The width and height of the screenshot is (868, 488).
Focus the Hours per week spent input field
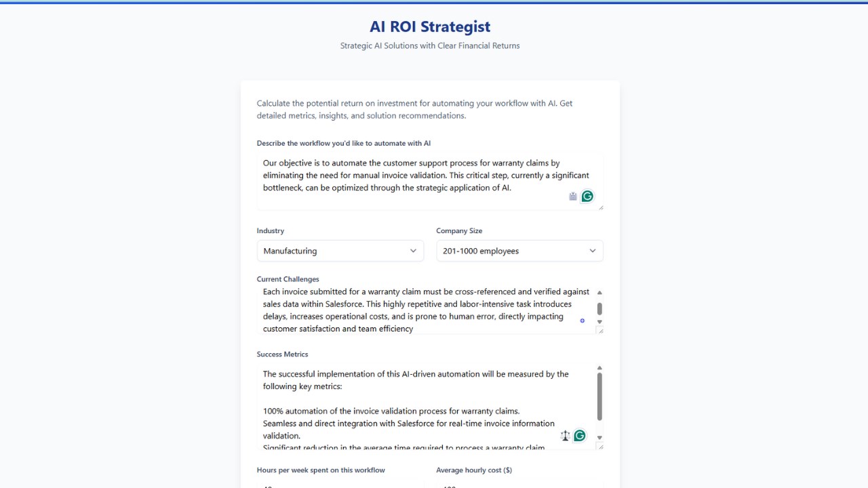[x=340, y=484]
